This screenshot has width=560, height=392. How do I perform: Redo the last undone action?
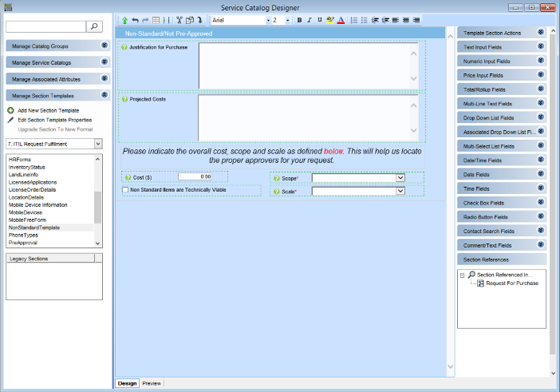pos(145,20)
